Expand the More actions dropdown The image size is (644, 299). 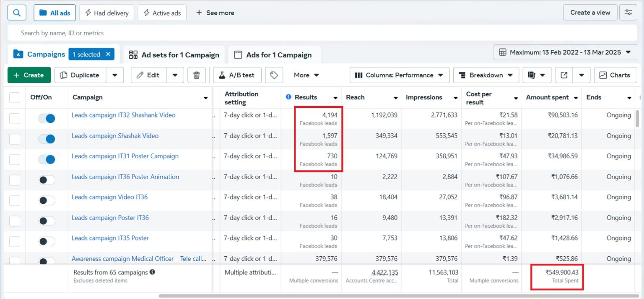click(x=306, y=75)
